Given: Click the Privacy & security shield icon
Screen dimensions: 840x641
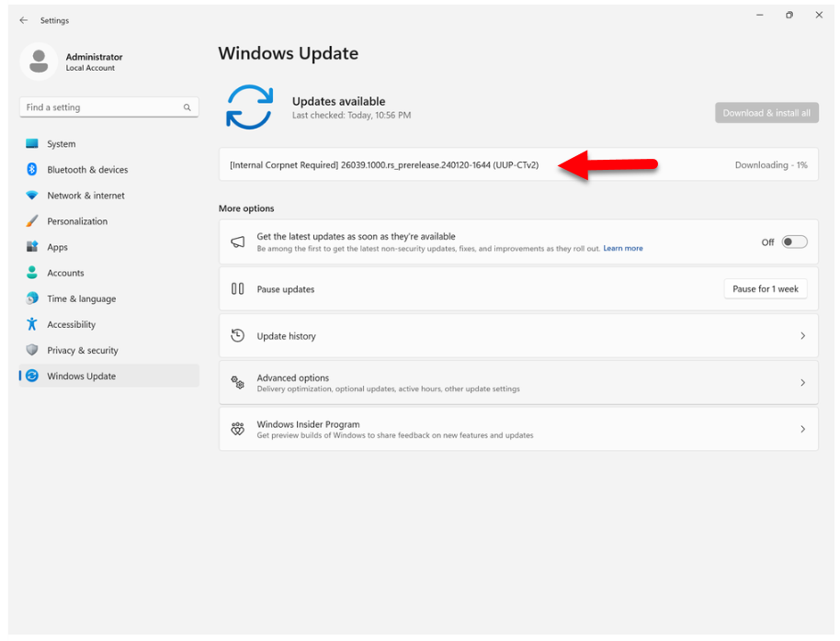Looking at the screenshot, I should click(32, 350).
